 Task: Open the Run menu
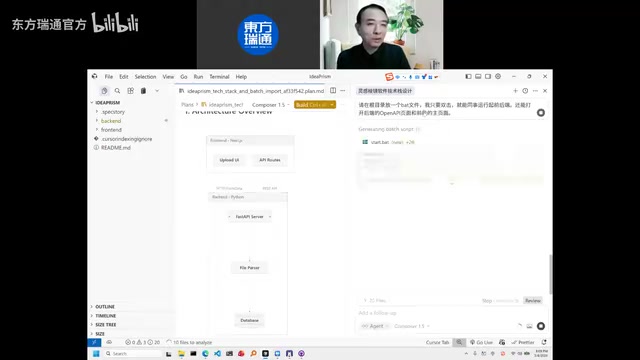[198, 77]
